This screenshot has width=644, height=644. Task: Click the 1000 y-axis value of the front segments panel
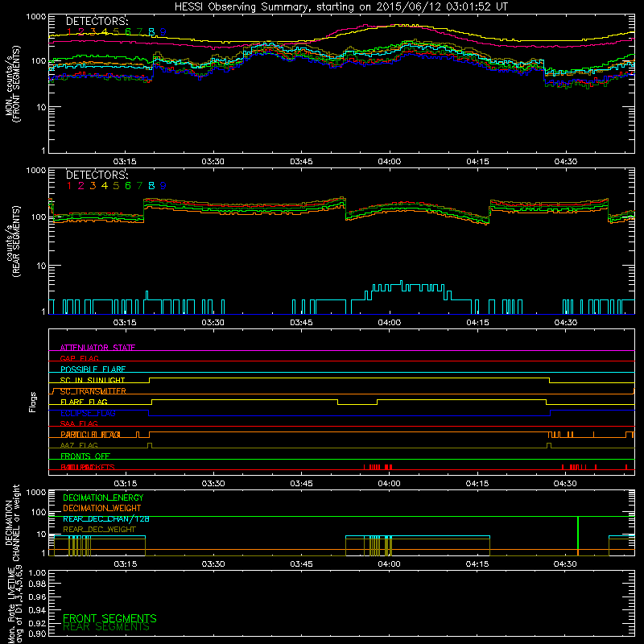click(36, 17)
